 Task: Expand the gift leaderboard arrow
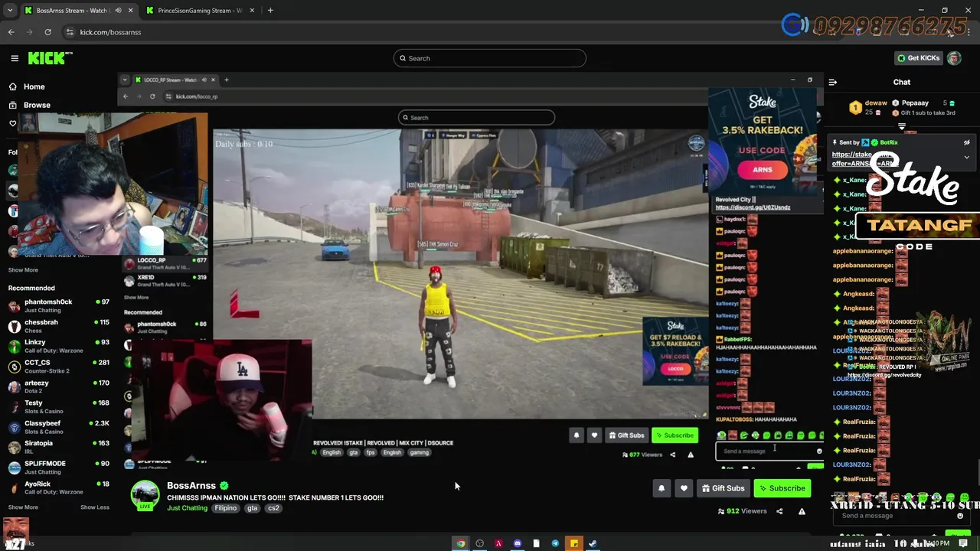point(902,127)
